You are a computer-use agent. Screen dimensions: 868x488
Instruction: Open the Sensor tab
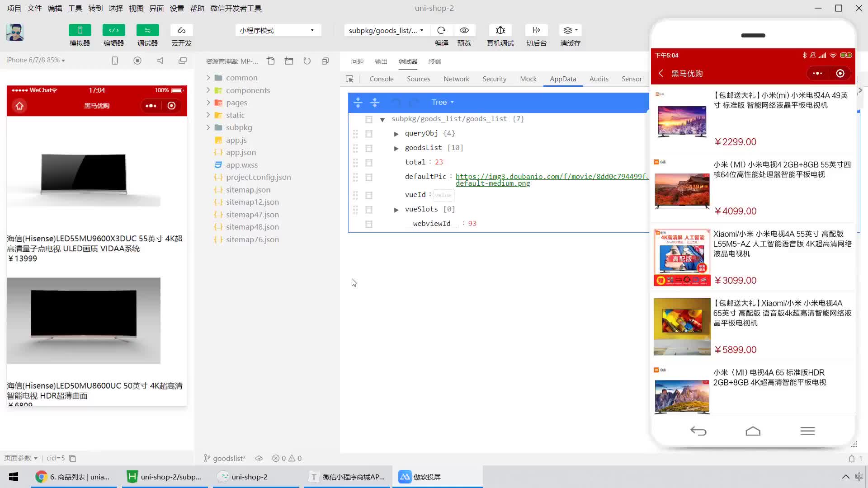pos(632,79)
